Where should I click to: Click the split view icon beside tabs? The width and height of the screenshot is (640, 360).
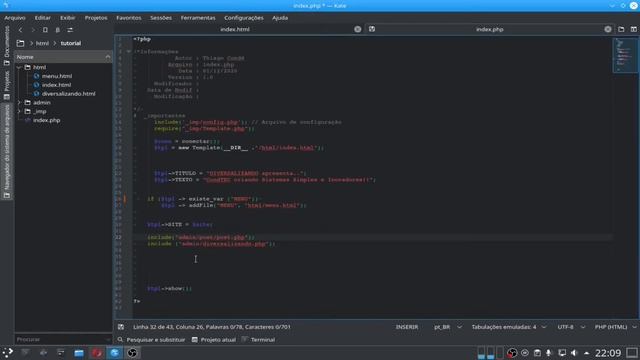633,29
